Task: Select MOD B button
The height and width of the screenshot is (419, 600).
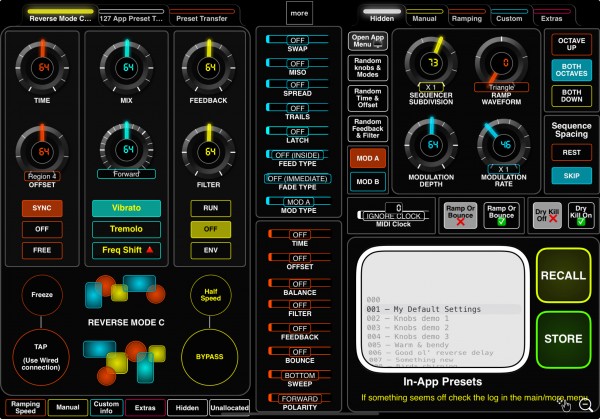Action: tap(368, 182)
